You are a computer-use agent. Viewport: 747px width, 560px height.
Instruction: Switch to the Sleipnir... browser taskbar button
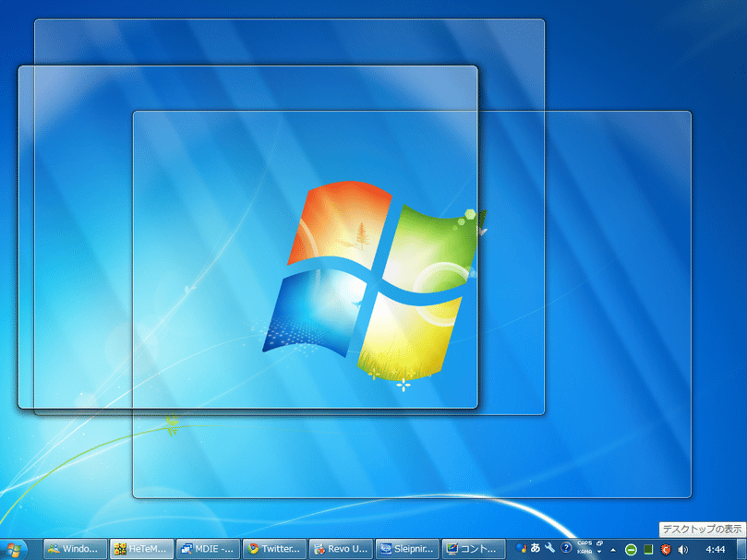(x=407, y=549)
